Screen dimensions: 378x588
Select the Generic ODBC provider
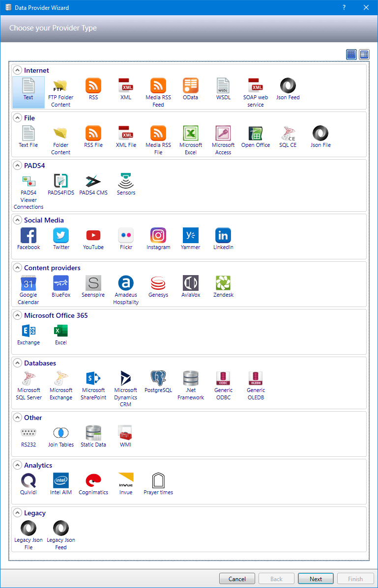(x=223, y=385)
